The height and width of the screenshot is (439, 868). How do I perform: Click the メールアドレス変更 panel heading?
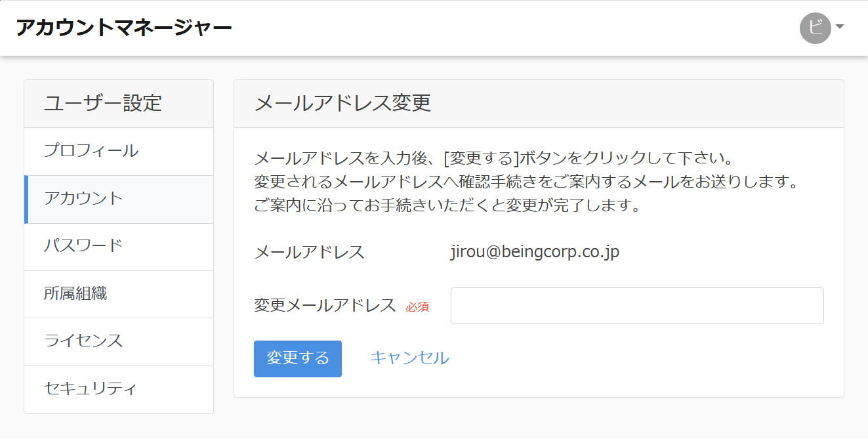click(342, 104)
